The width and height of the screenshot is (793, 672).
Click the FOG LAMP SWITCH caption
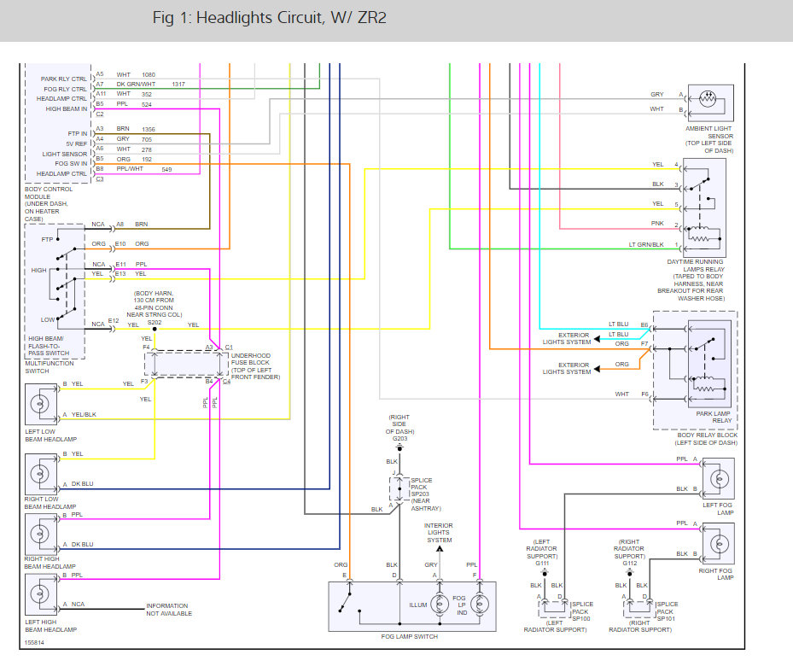(410, 637)
